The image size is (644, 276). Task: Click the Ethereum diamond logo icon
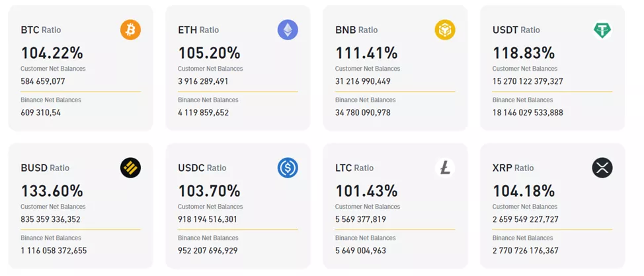(x=288, y=30)
